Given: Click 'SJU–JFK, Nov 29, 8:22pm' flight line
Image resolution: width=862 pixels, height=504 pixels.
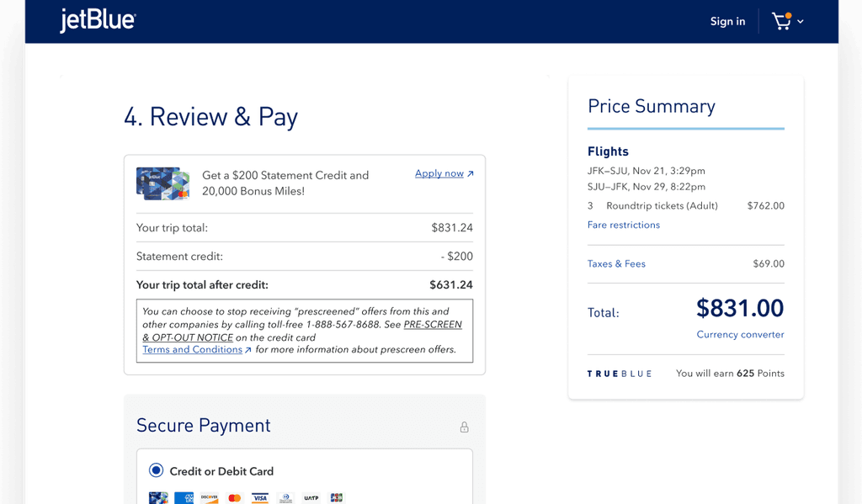Looking at the screenshot, I should [646, 187].
